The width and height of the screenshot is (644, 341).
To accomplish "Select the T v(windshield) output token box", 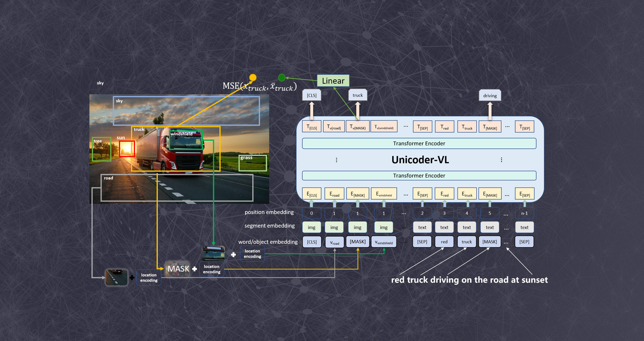I will pos(384,128).
